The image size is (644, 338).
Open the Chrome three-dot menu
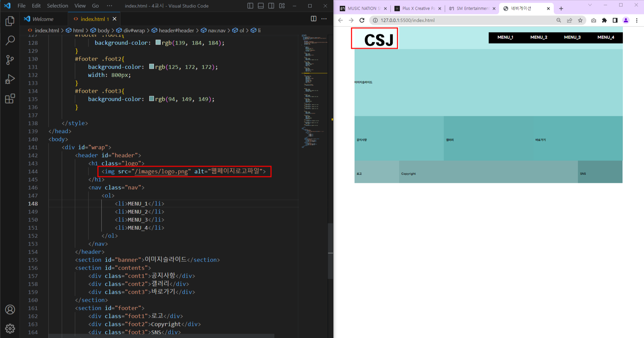637,20
